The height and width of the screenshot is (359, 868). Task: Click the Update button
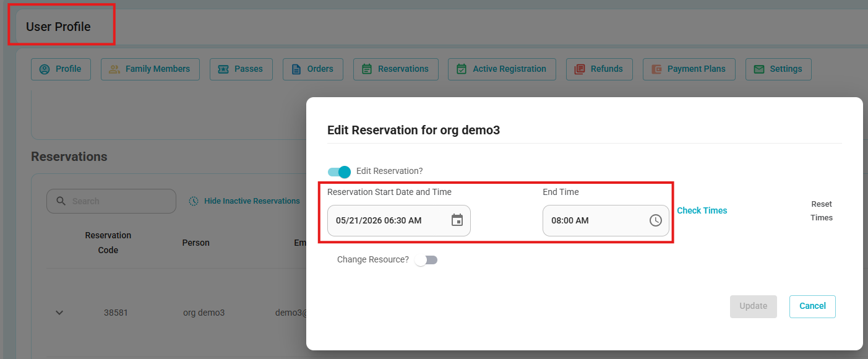(754, 306)
